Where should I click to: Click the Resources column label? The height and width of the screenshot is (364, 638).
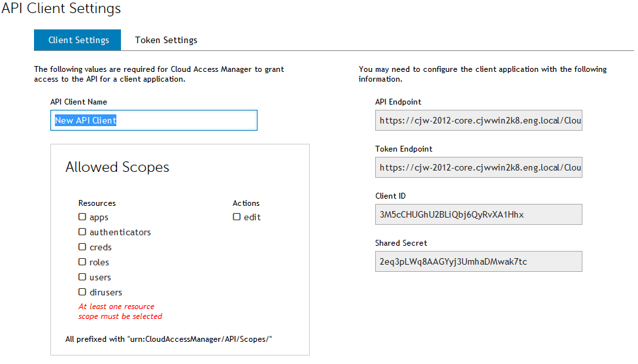[x=97, y=203]
